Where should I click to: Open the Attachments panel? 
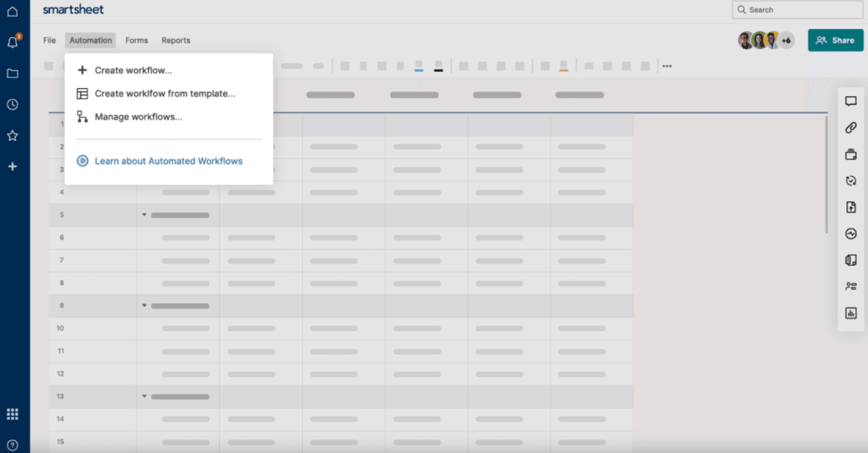[x=851, y=127]
